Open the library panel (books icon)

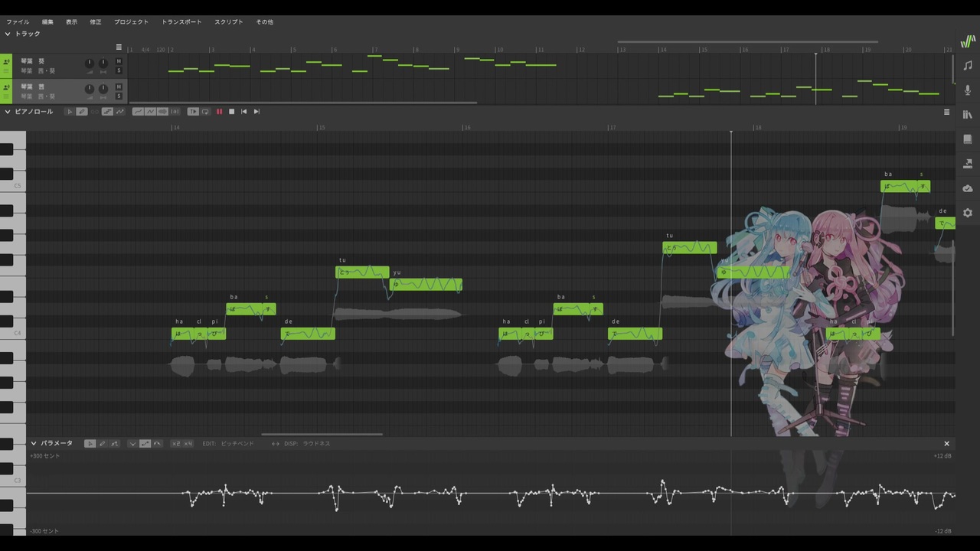[x=968, y=115]
